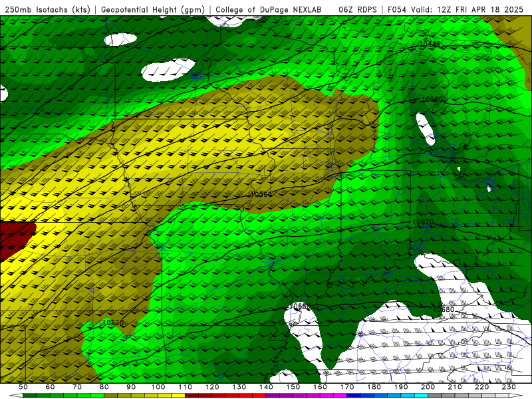Screen dimensions: 532x399
Task: Click the "06Z RDPS" model run text
Action: coord(358,9)
